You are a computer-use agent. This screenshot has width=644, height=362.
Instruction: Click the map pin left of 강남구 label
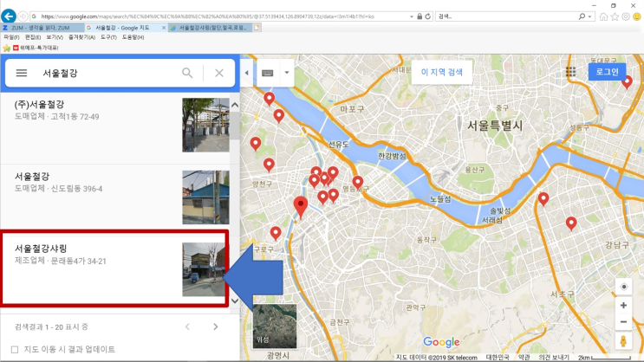(x=571, y=223)
